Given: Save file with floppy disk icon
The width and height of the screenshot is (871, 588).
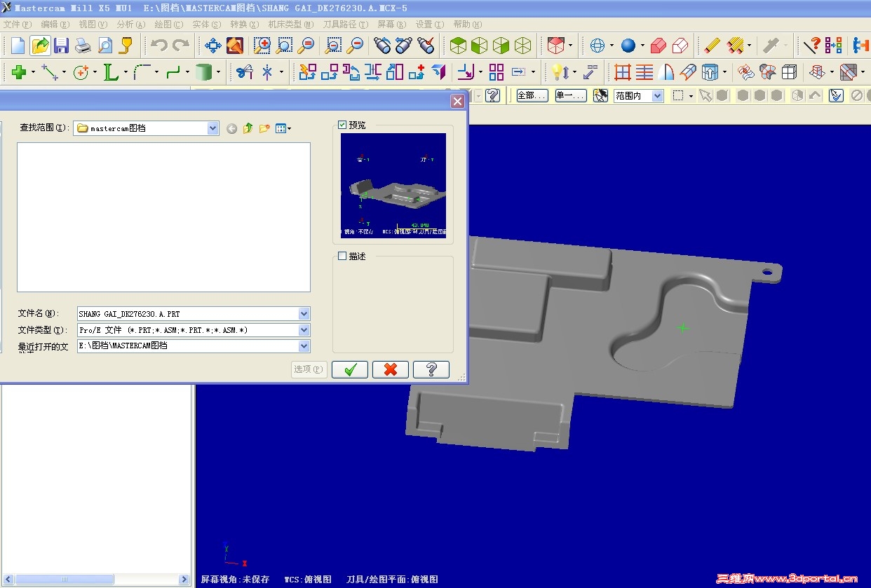Looking at the screenshot, I should pos(62,46).
